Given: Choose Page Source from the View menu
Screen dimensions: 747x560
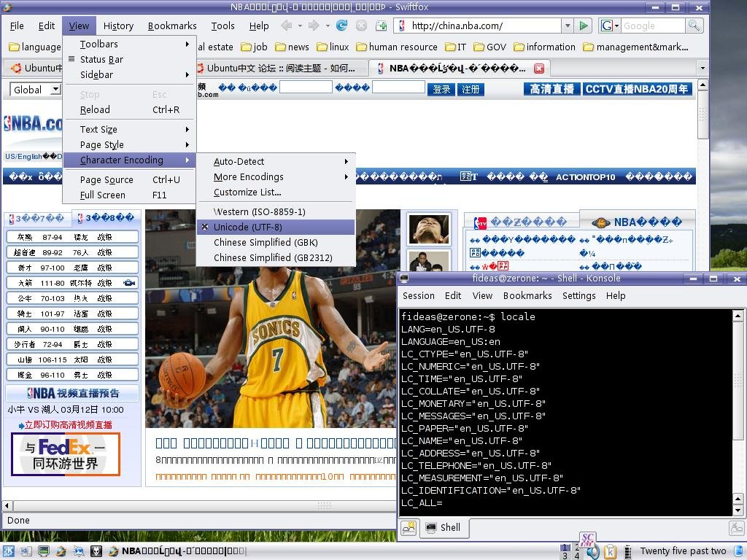Looking at the screenshot, I should coord(129,180).
